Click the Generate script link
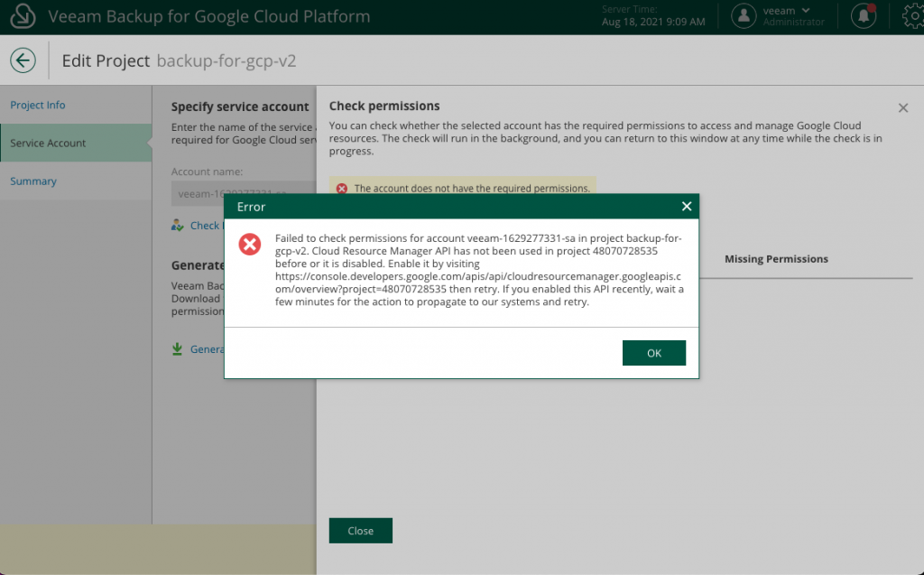 pos(207,349)
